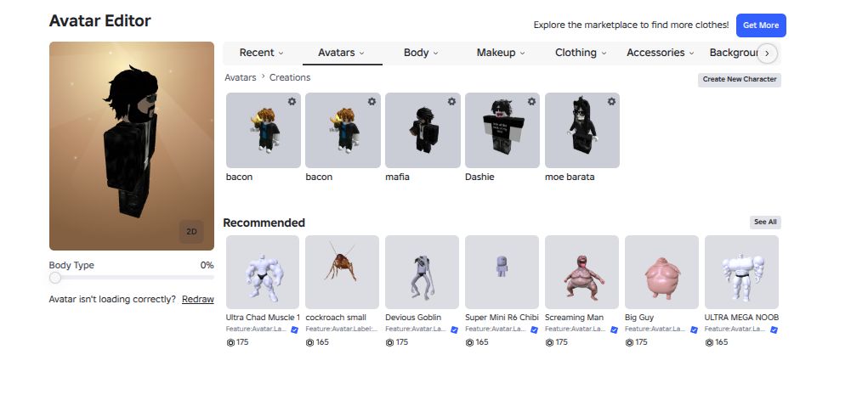Select Creations breadcrumb

pos(290,77)
